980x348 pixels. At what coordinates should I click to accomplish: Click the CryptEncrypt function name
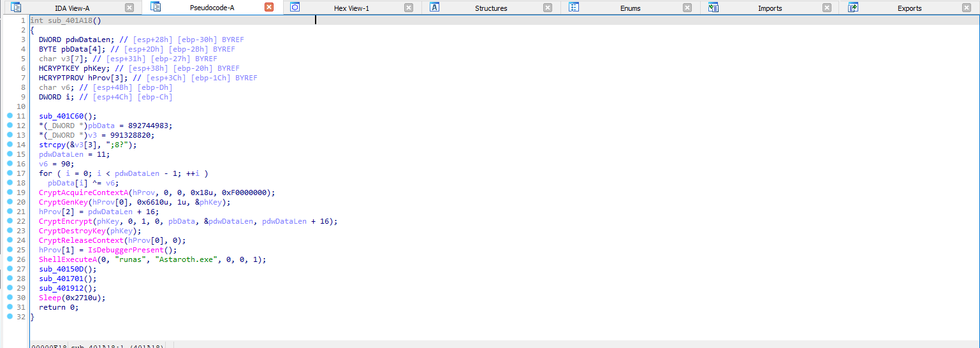pos(65,221)
